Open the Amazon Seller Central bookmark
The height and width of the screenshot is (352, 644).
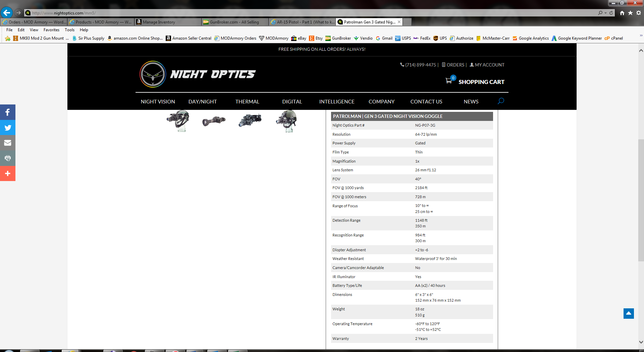189,38
